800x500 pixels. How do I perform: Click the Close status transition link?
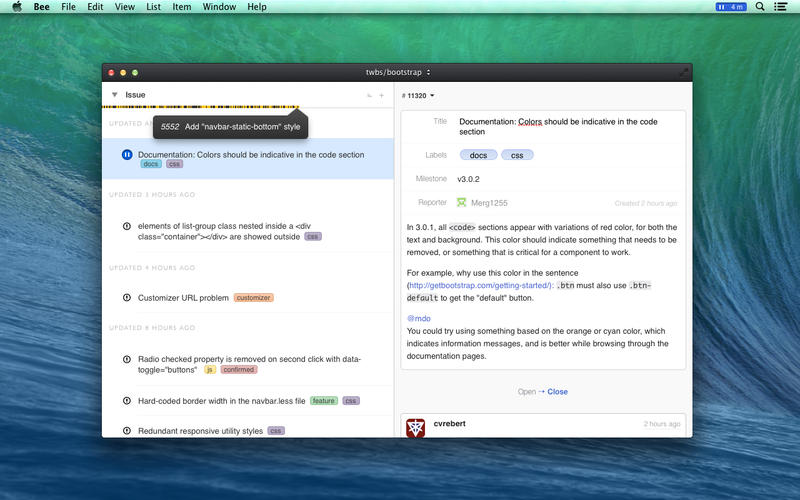tap(557, 392)
